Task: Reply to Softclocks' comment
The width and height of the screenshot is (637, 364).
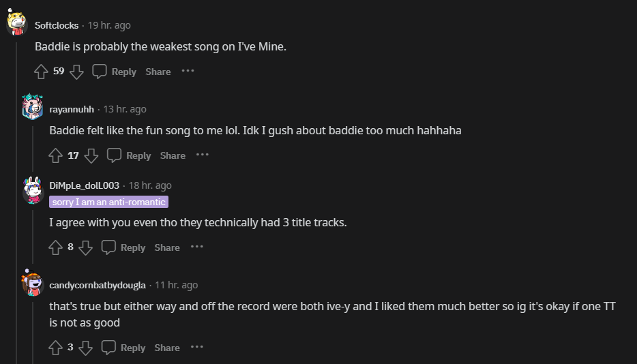Action: [115, 72]
